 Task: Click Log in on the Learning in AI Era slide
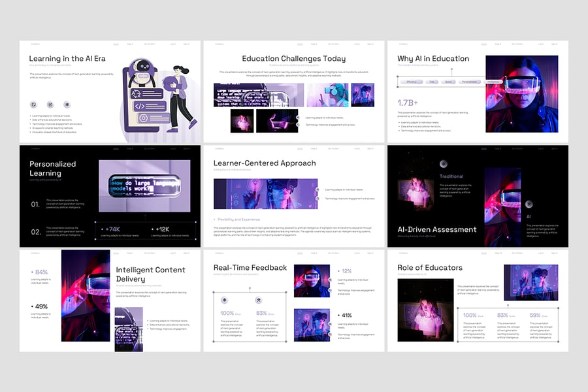tap(173, 44)
